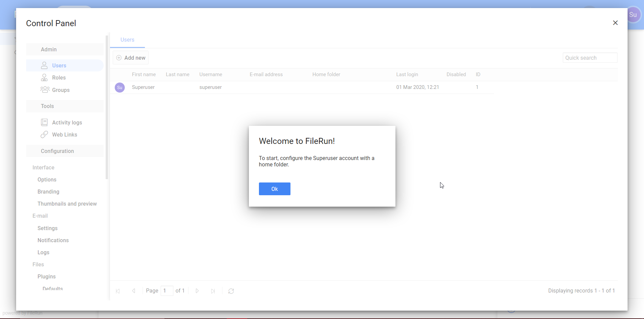Go to last page icon
Viewport: 644px width, 319px height.
[213, 291]
